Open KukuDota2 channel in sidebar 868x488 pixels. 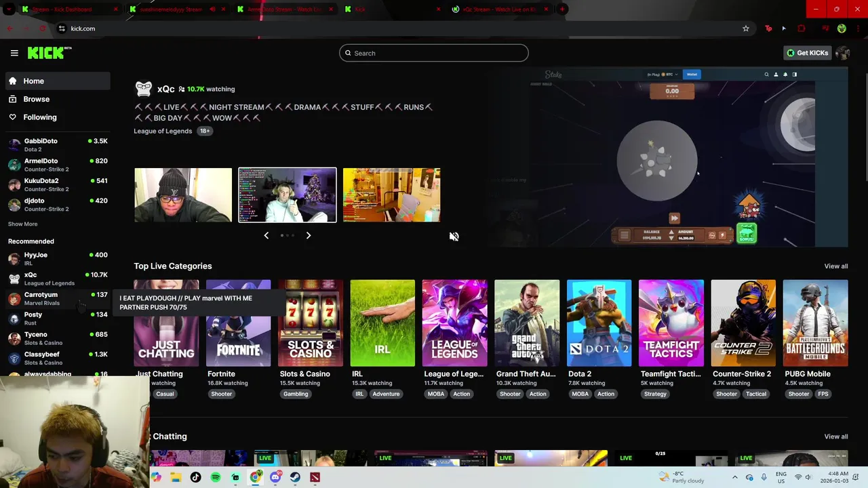click(x=58, y=184)
